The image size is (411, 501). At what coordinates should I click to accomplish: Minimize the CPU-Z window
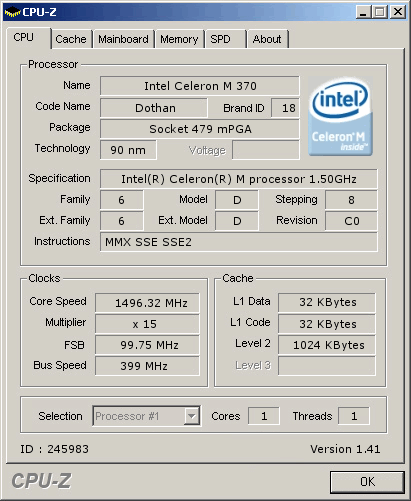[363, 12]
